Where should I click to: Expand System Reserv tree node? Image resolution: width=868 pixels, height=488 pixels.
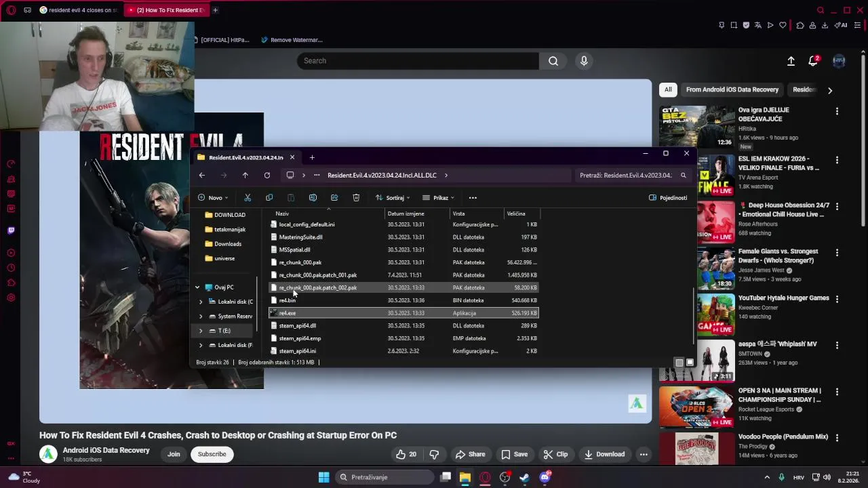[201, 317]
